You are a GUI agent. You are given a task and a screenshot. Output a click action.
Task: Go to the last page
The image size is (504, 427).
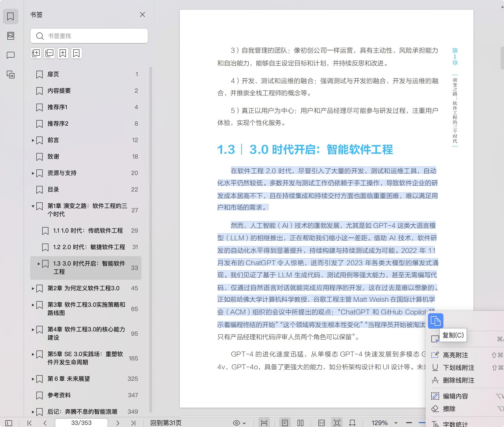tap(133, 423)
